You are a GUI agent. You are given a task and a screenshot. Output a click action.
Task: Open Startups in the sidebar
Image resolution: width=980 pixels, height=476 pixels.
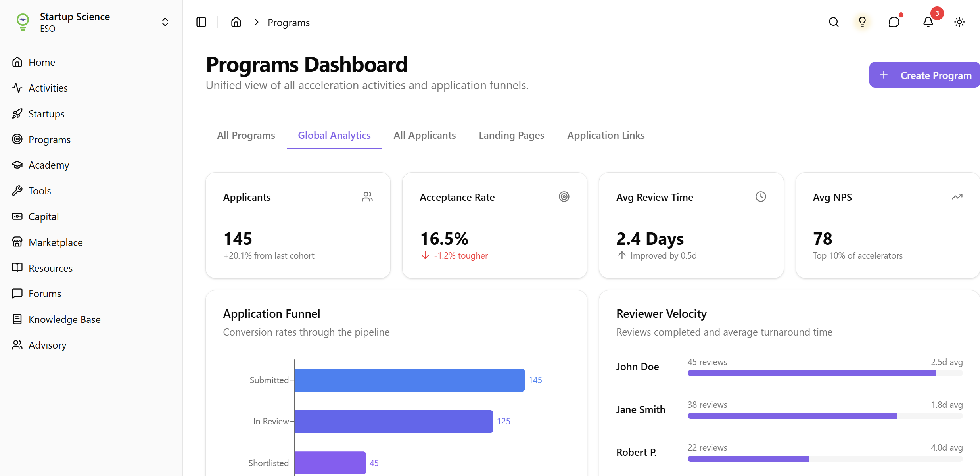coord(38,114)
